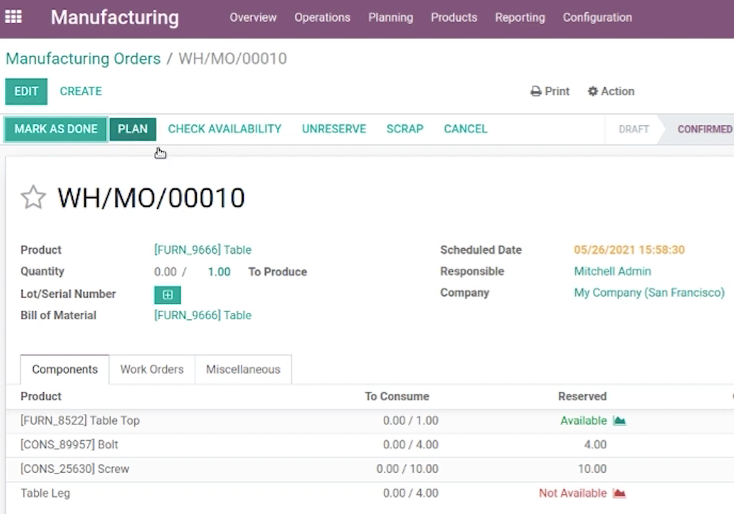734x514 pixels.
Task: Open the Action gear dropdown
Action: pyautogui.click(x=611, y=91)
